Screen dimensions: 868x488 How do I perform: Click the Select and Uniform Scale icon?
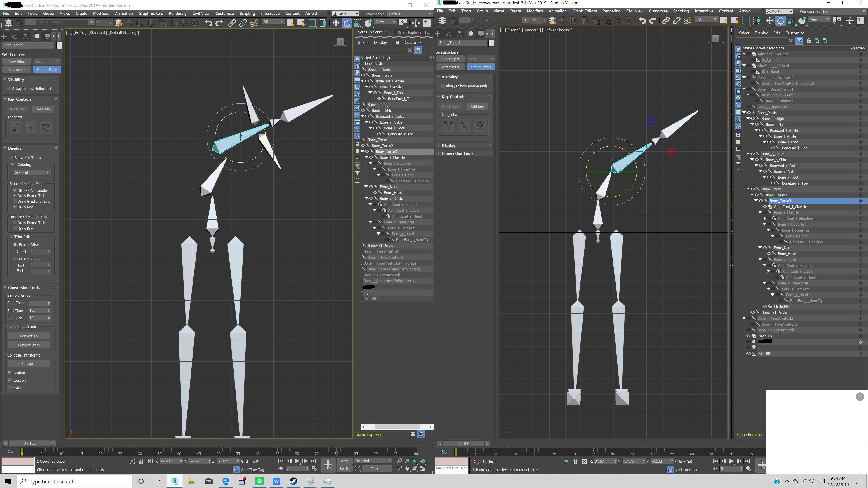(358, 23)
